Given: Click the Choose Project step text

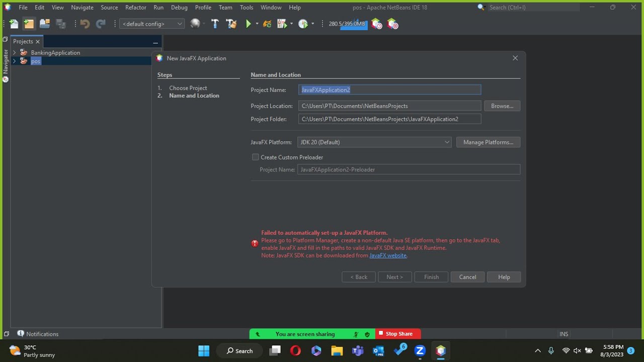Looking at the screenshot, I should (x=188, y=88).
